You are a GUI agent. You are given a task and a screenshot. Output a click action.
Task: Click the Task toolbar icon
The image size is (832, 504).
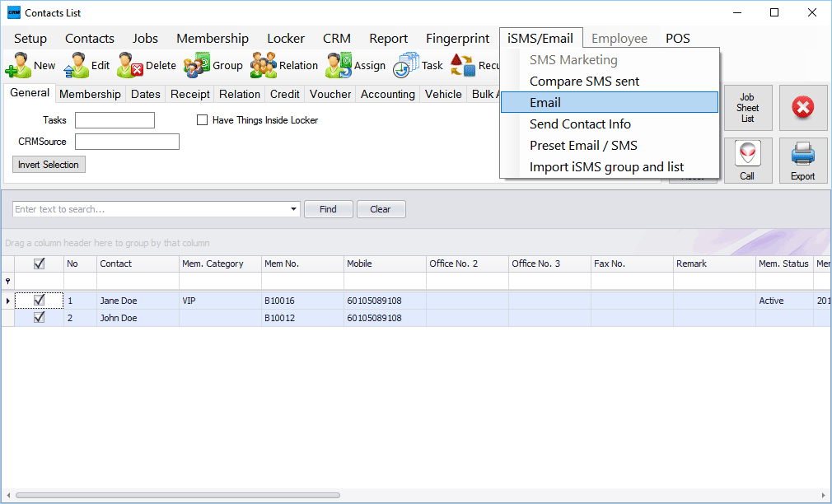point(406,65)
